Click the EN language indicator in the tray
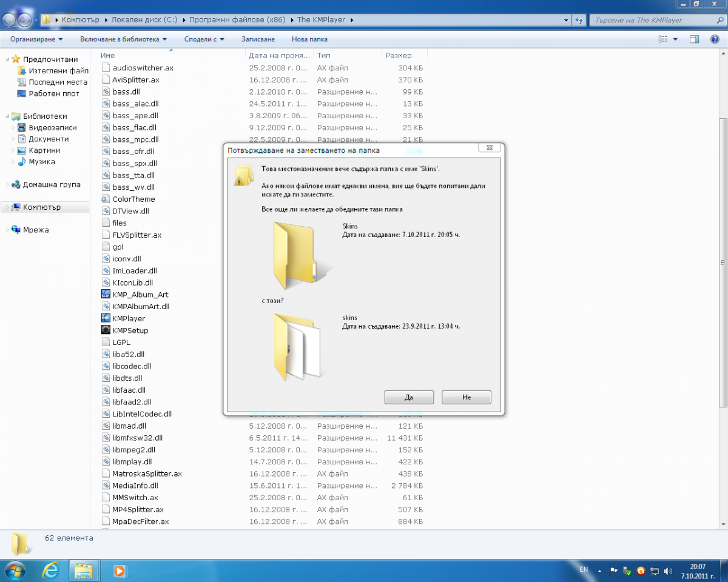This screenshot has width=728, height=582. pos(584,570)
